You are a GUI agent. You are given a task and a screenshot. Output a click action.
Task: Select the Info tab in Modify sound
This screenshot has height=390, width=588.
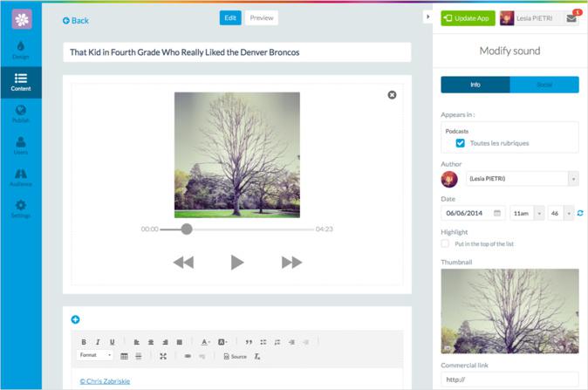(475, 85)
